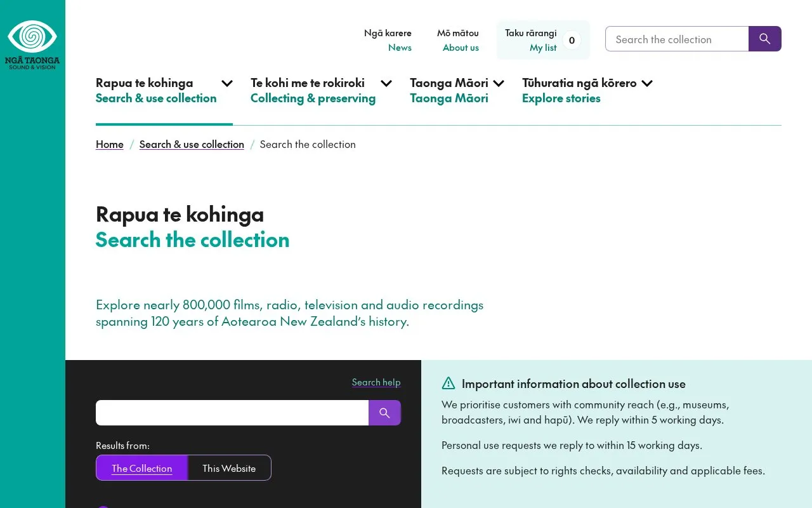Focus the header Search the collection field
Viewport: 812px width, 508px height.
[677, 39]
